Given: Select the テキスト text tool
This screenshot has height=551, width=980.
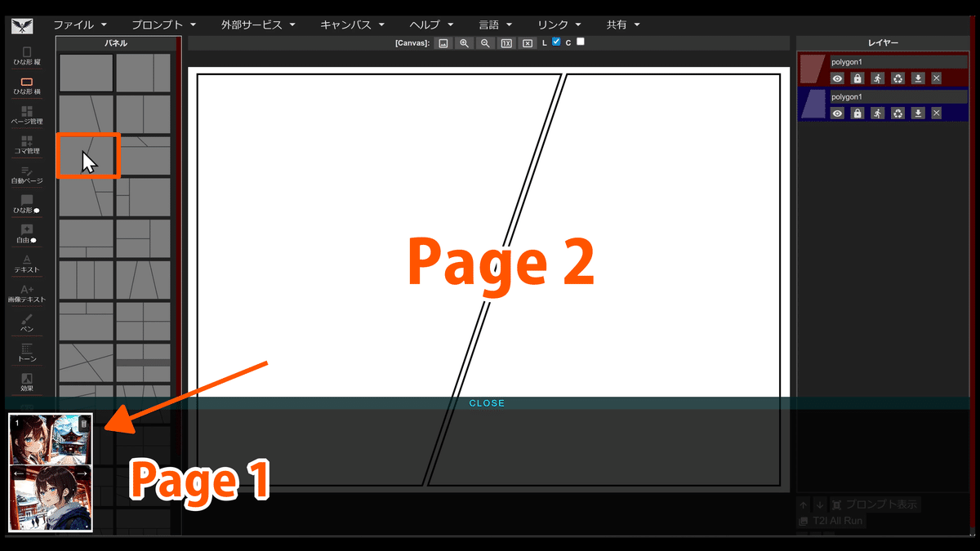Looking at the screenshot, I should (x=25, y=265).
